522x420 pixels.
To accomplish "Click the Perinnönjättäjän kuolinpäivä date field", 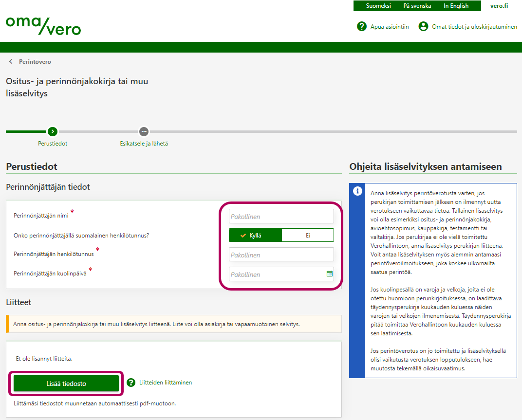I will click(x=276, y=274).
